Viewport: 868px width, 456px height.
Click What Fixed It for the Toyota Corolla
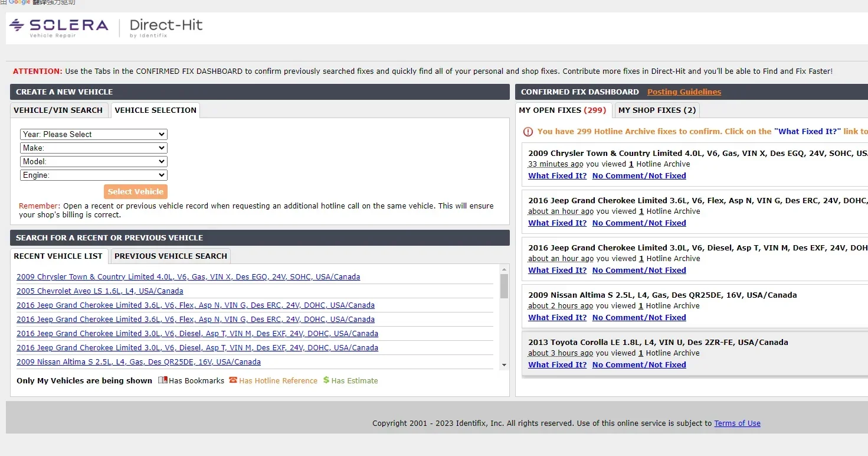point(558,364)
